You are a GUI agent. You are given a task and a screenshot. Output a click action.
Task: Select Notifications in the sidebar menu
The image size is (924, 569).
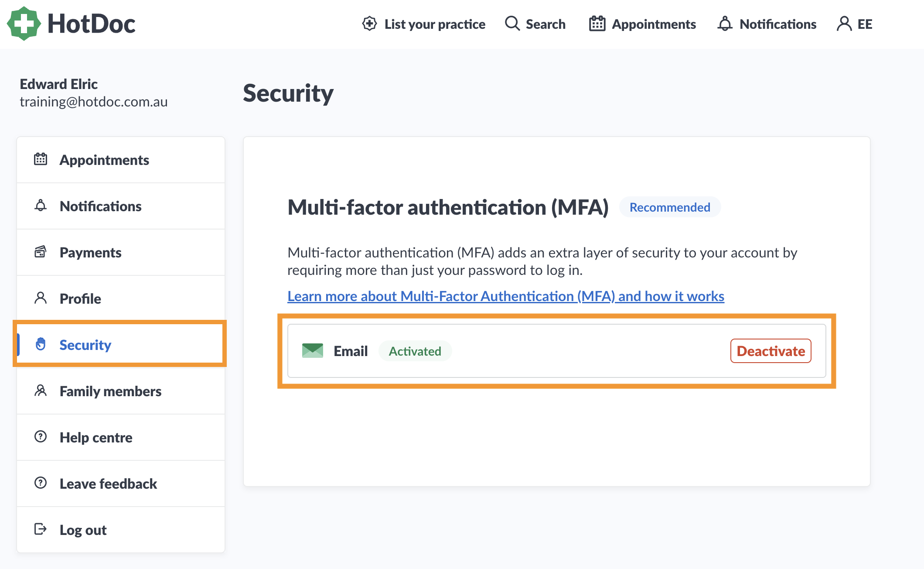pos(121,206)
